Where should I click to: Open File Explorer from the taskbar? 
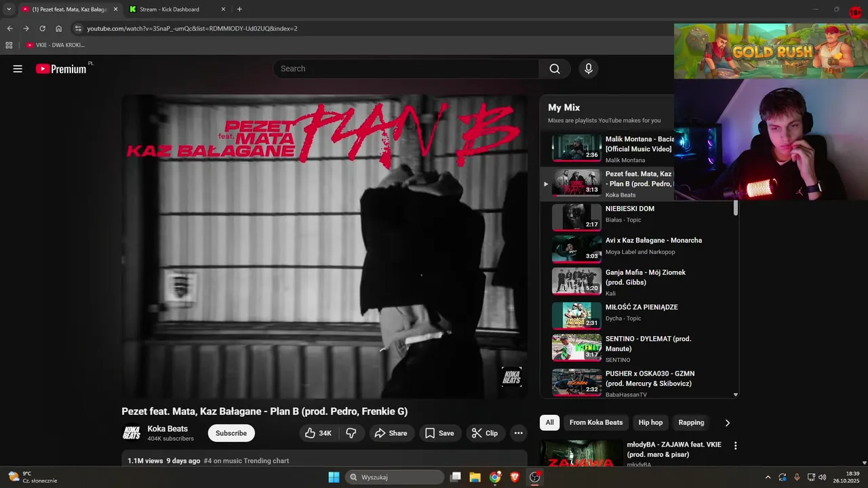click(x=475, y=477)
